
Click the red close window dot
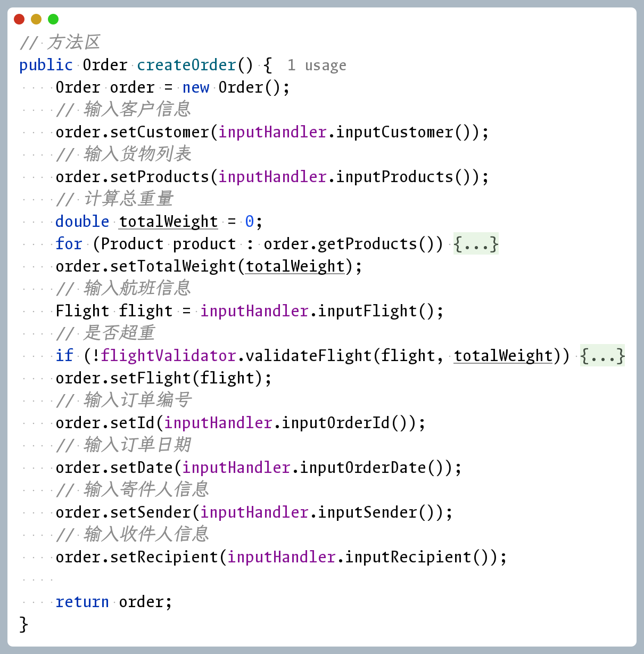[x=19, y=19]
